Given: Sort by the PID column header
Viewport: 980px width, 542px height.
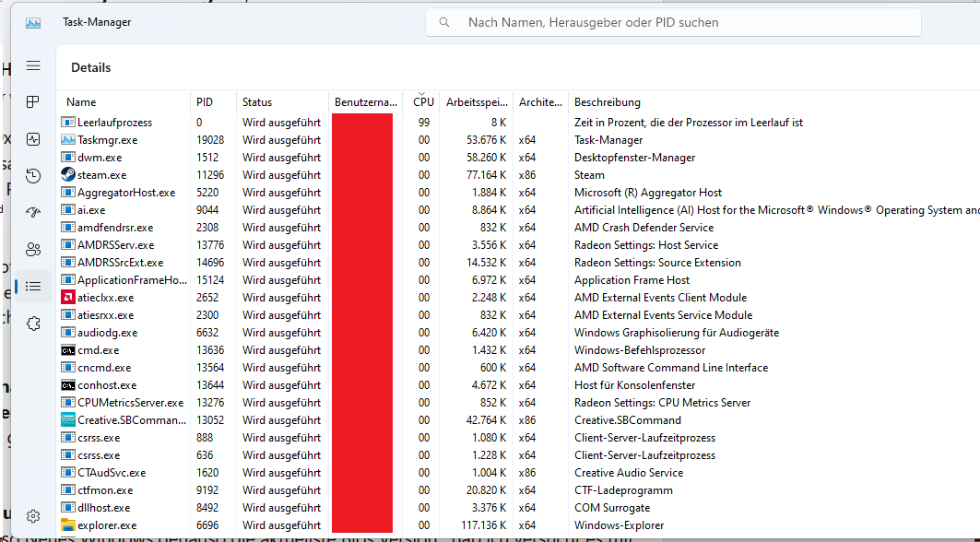Looking at the screenshot, I should (x=213, y=102).
